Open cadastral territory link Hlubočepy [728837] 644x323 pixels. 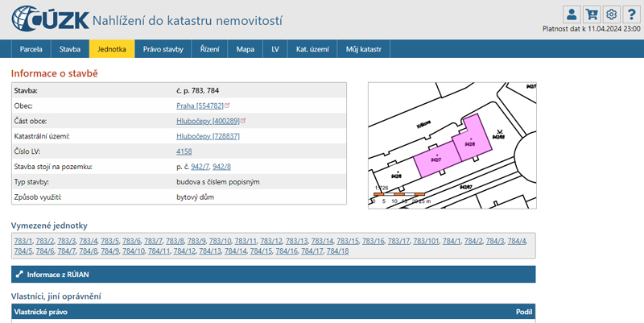pos(208,136)
